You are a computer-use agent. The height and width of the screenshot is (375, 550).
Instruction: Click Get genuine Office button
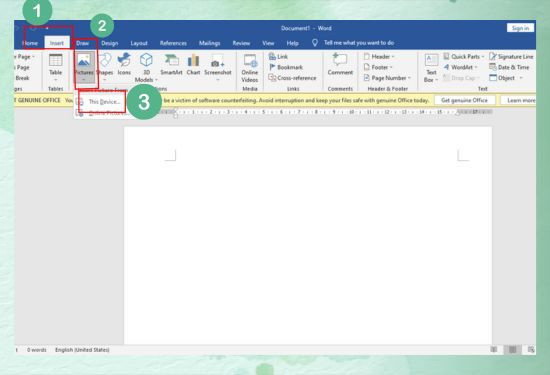tap(464, 100)
